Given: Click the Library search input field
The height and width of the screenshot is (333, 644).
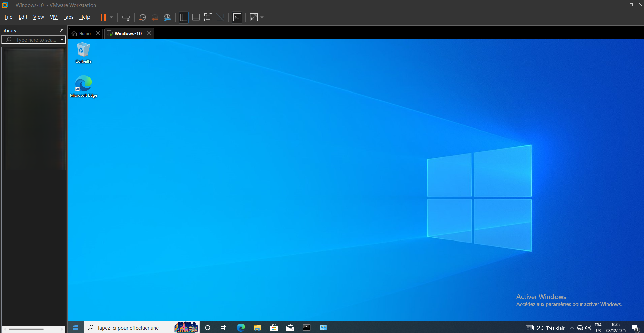Looking at the screenshot, I should 35,40.
